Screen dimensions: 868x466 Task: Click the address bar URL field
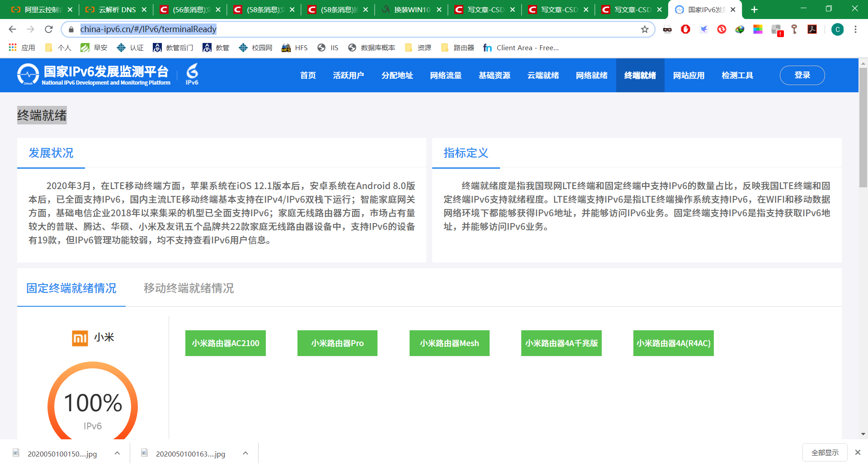point(357,29)
